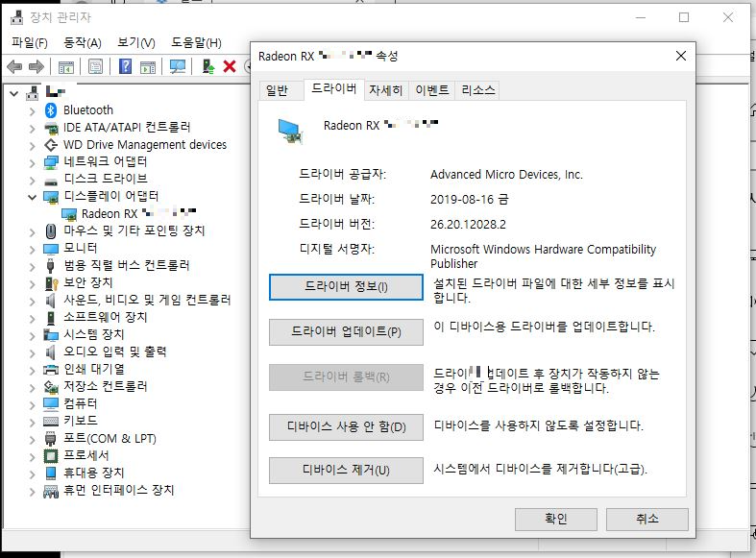Switch to the 리소스 tab
The height and width of the screenshot is (558, 756).
(477, 90)
